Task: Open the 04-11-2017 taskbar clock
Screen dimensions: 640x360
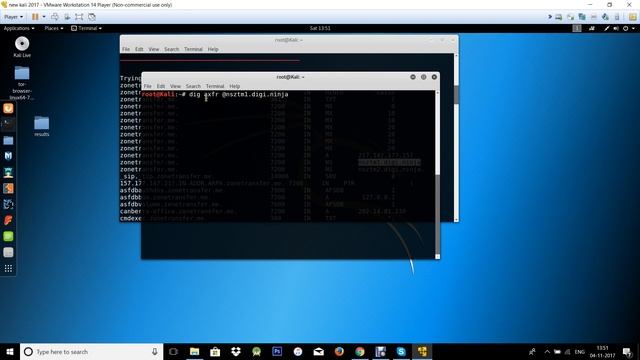Action: click(x=602, y=351)
